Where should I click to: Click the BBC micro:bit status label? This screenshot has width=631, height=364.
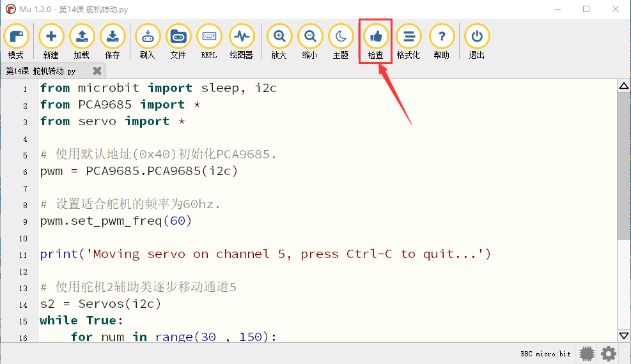point(546,354)
